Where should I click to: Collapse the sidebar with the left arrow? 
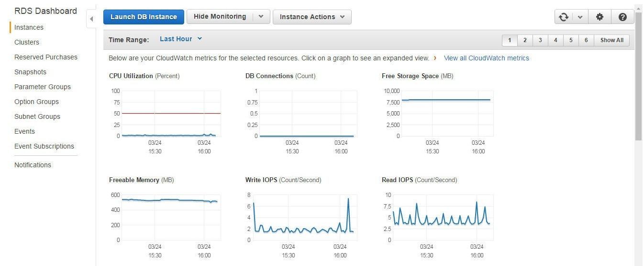(x=91, y=19)
